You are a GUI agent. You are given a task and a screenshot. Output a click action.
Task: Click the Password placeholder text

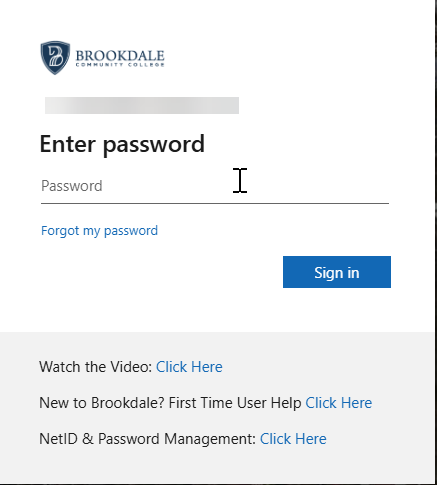[x=72, y=186]
